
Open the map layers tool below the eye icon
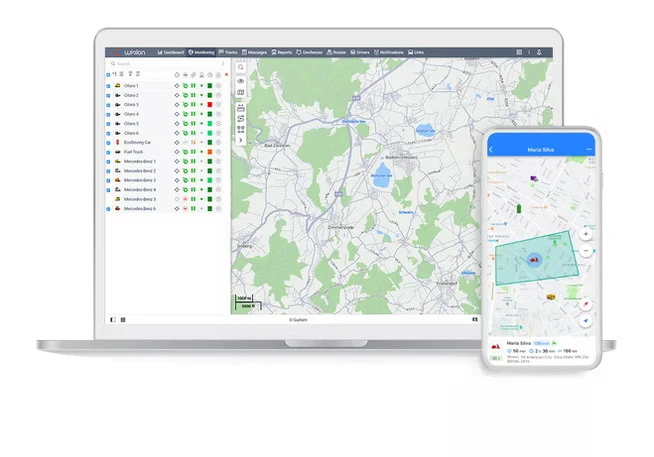click(x=241, y=92)
